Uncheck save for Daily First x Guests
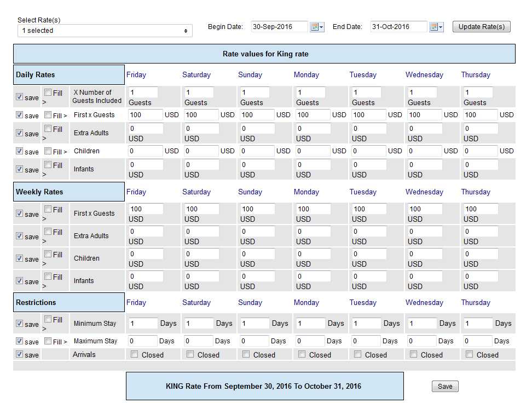532x403 pixels. (x=19, y=114)
